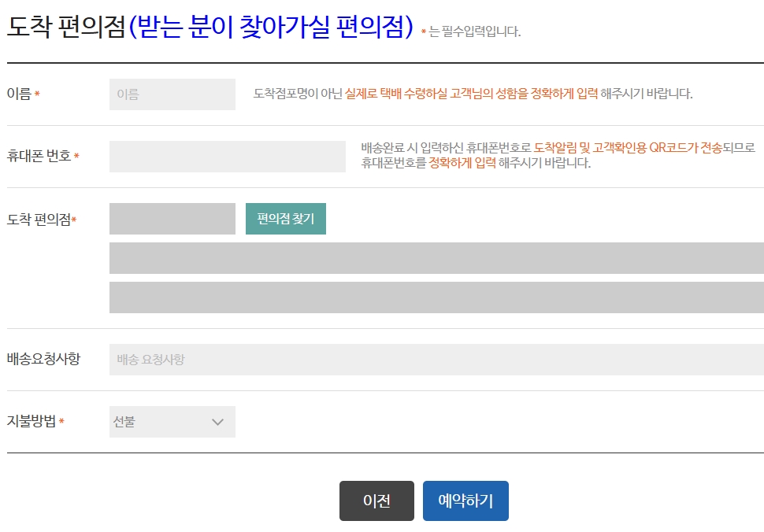Click the 이전 button
This screenshot has width=764, height=532.
click(376, 501)
